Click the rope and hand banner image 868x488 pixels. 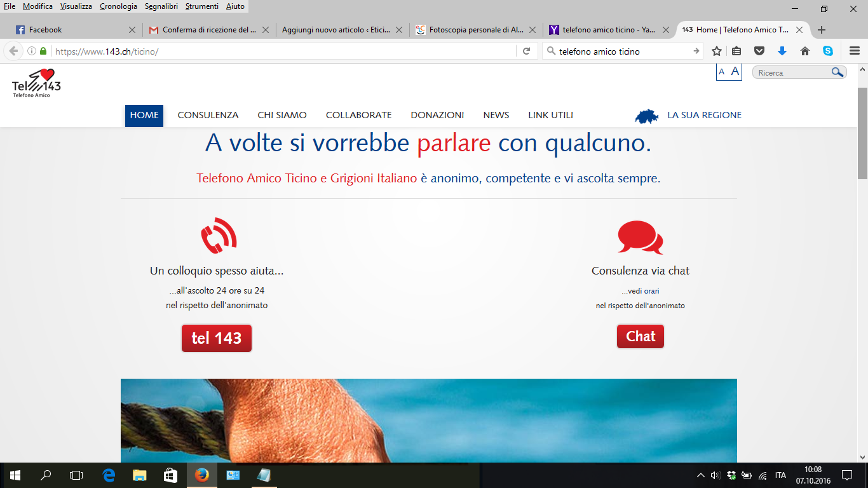tap(429, 421)
